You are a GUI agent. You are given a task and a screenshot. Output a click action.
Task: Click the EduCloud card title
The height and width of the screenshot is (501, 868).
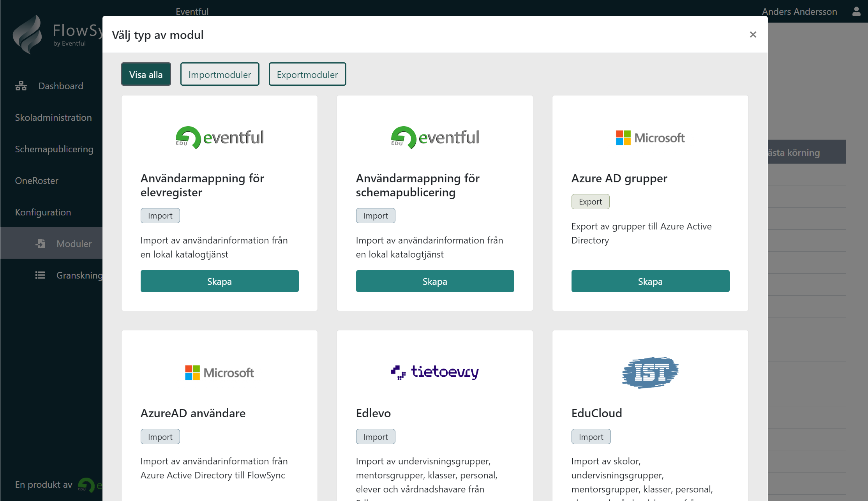596,413
